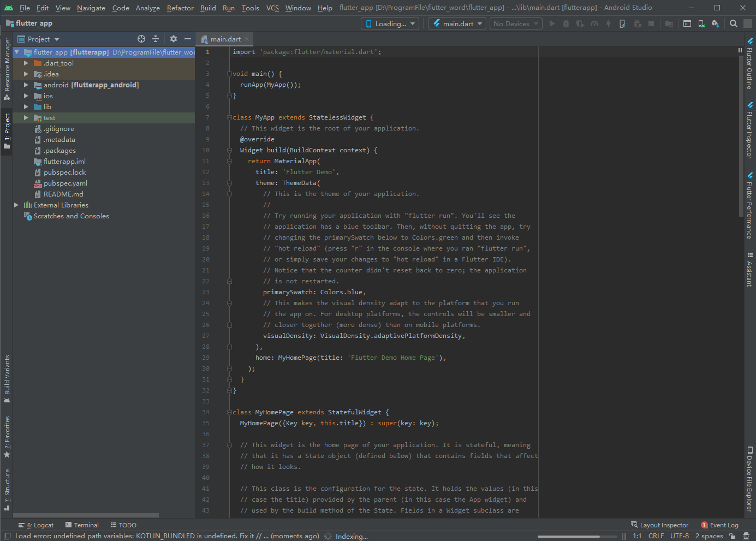Open the Refactor menu
Screen dimensions: 756x541
[180, 8]
